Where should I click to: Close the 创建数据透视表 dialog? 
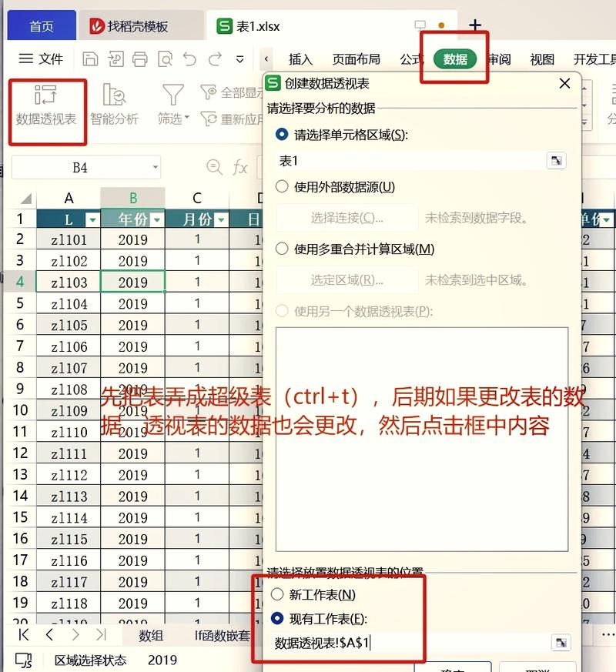click(564, 83)
